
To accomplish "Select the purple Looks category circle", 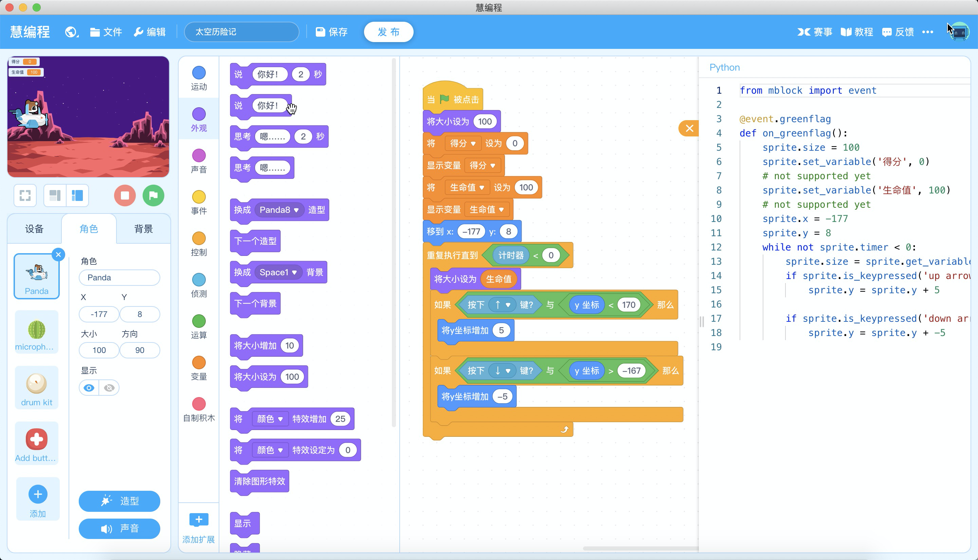I will [199, 114].
